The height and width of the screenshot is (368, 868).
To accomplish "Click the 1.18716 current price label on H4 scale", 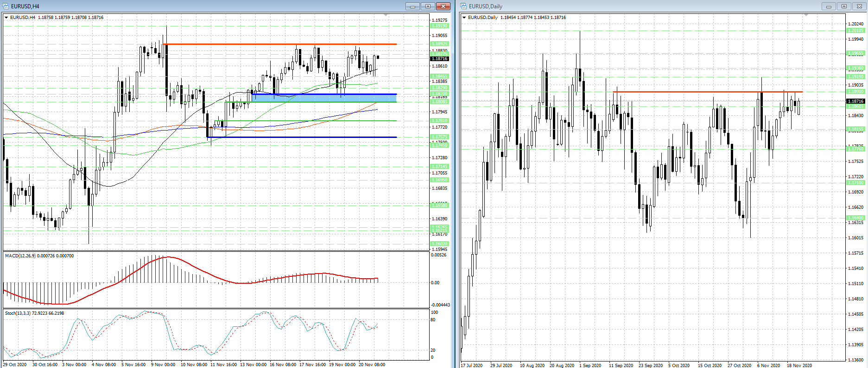I will pos(439,59).
